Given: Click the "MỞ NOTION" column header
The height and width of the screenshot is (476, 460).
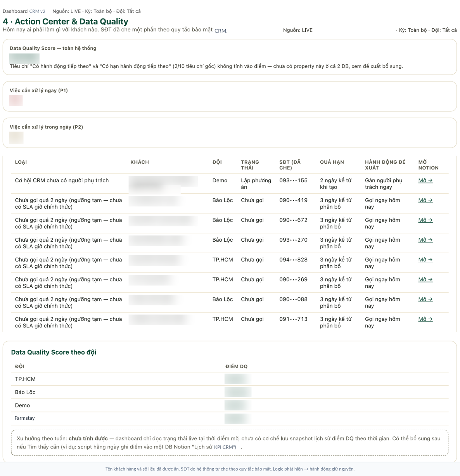Looking at the screenshot, I should coord(429,165).
